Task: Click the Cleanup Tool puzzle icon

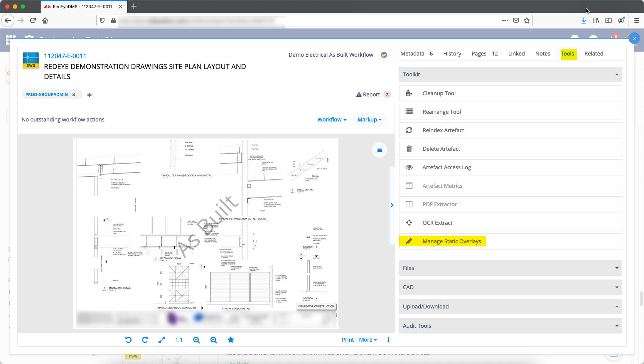Action: point(409,93)
